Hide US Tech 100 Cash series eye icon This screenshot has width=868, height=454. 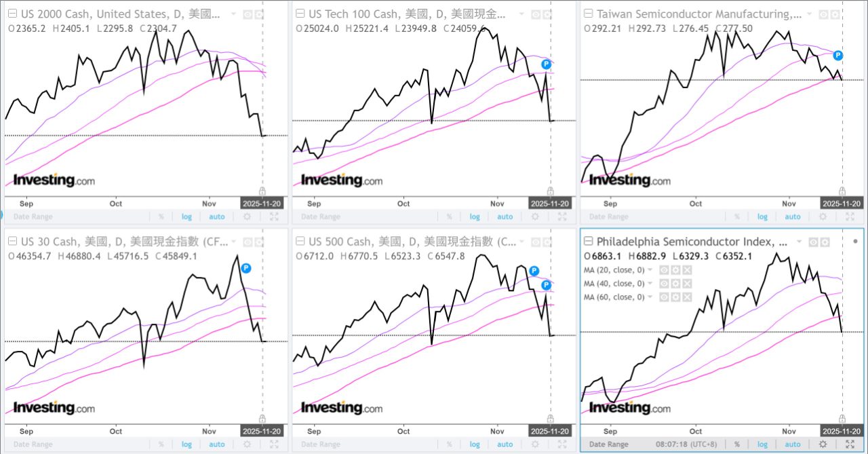[x=536, y=14]
